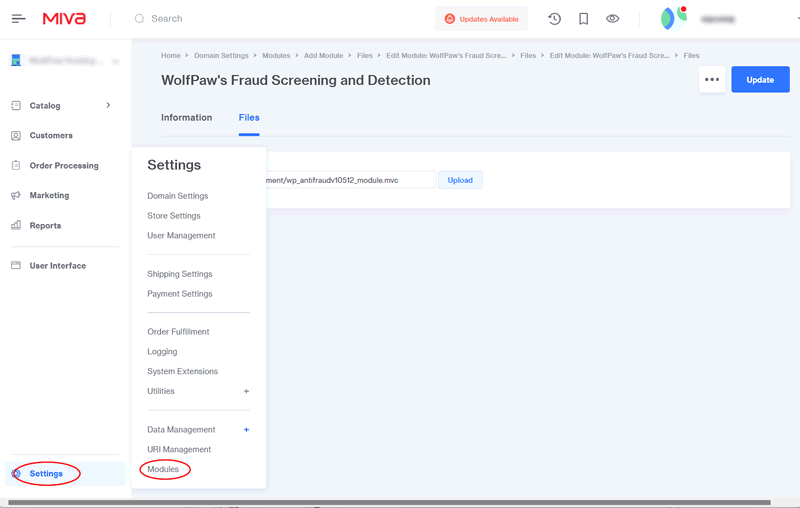Open Modules in Settings menu

(163, 469)
